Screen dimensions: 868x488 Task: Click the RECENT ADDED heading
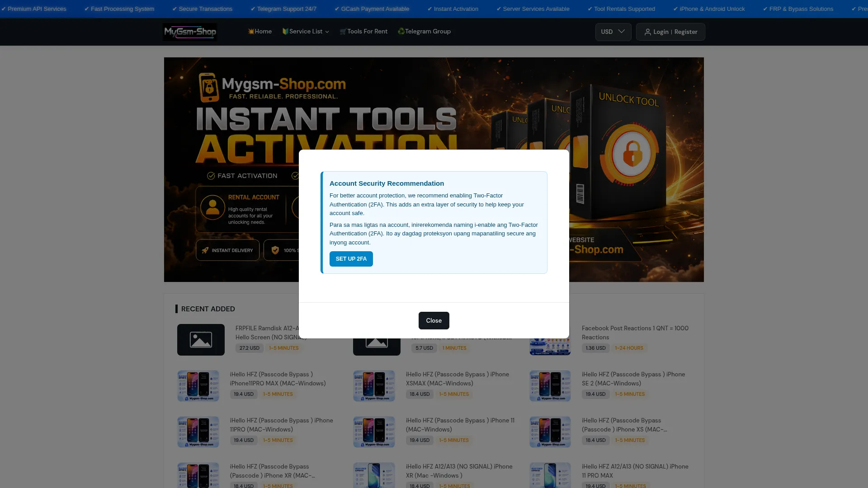tap(208, 309)
